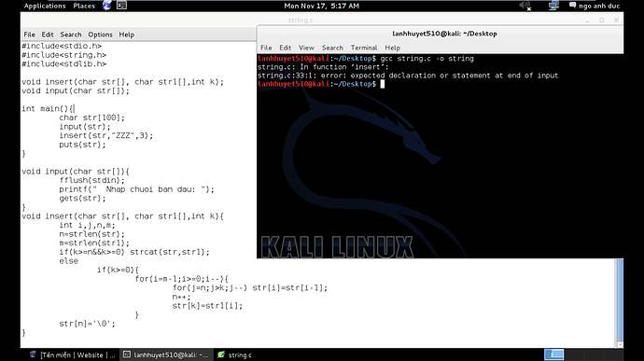Click the scrollbar down arrow in editor
Image resolution: width=644 pixels, height=361 pixels.
click(x=620, y=344)
